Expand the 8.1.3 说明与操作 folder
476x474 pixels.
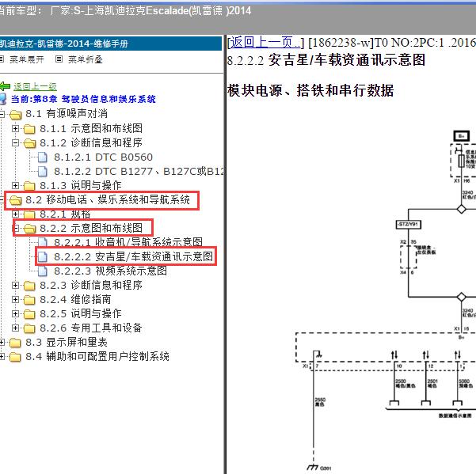tap(15, 185)
